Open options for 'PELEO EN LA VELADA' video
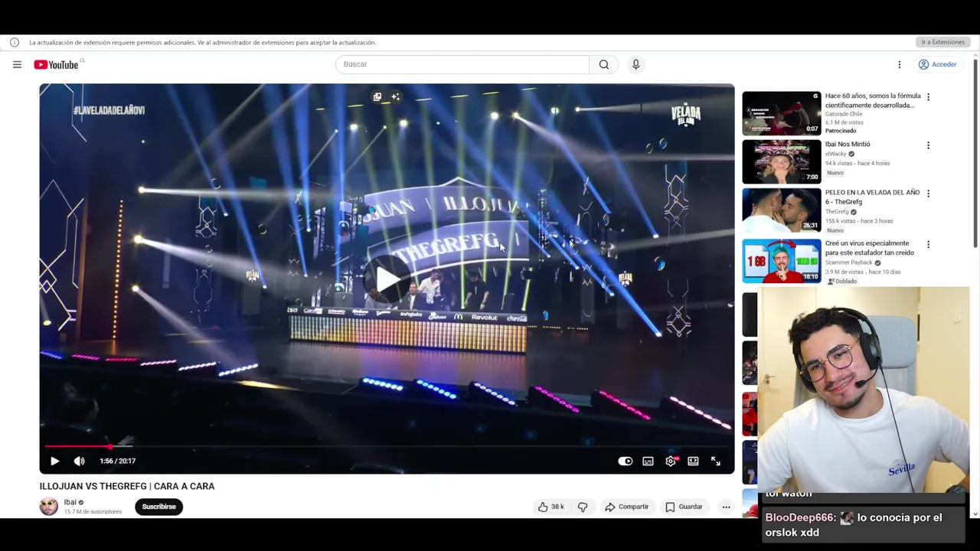This screenshot has height=551, width=980. (x=928, y=194)
